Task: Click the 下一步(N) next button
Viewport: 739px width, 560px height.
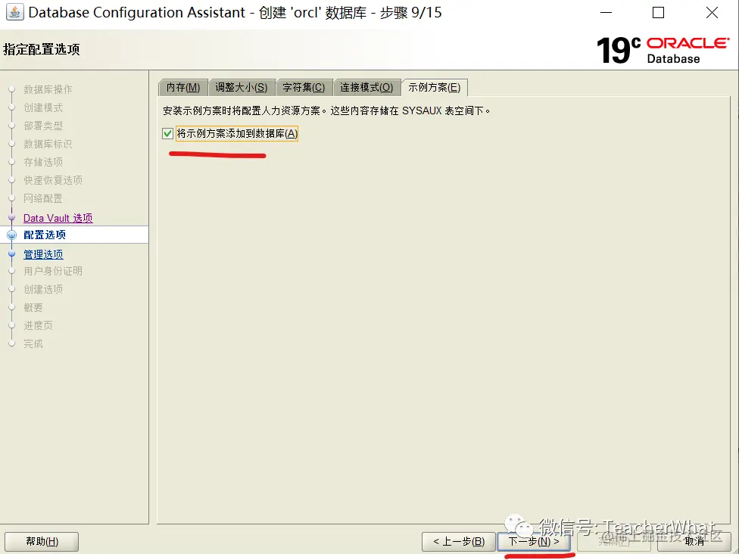Action: [534, 542]
